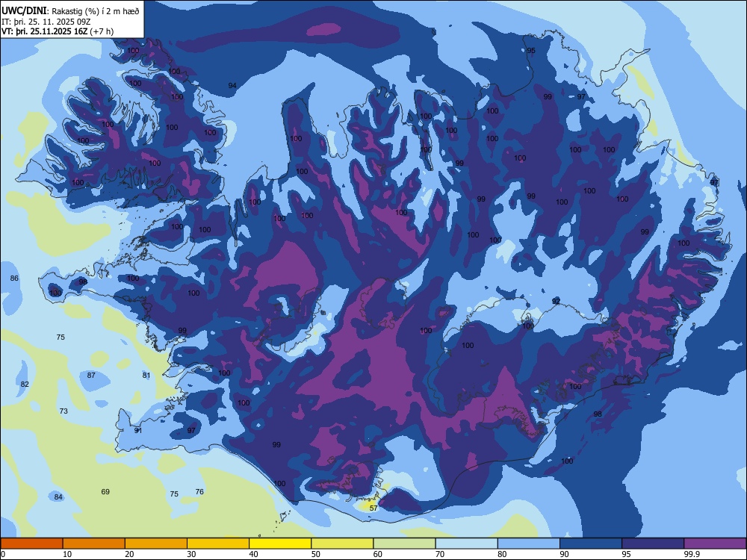Viewport: 747px width, 560px height.
Task: Choose the 30–40 amber legend swatch
Action: [218, 544]
